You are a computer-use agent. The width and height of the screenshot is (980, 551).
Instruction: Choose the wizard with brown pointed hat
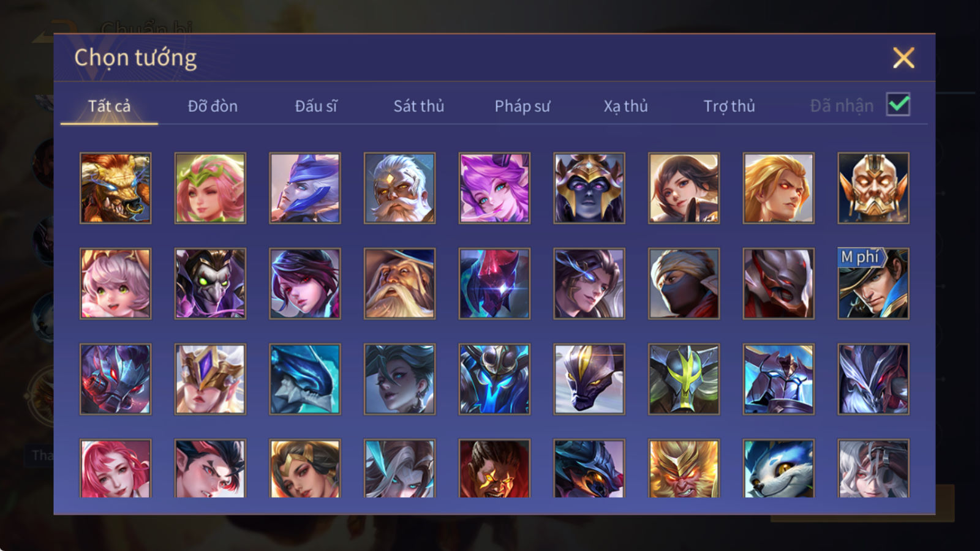pos(399,283)
